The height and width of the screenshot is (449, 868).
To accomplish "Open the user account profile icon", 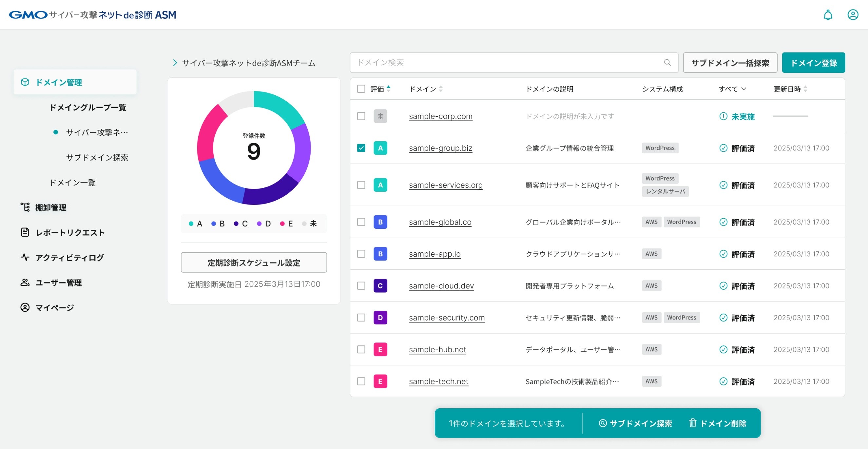I will pos(853,15).
